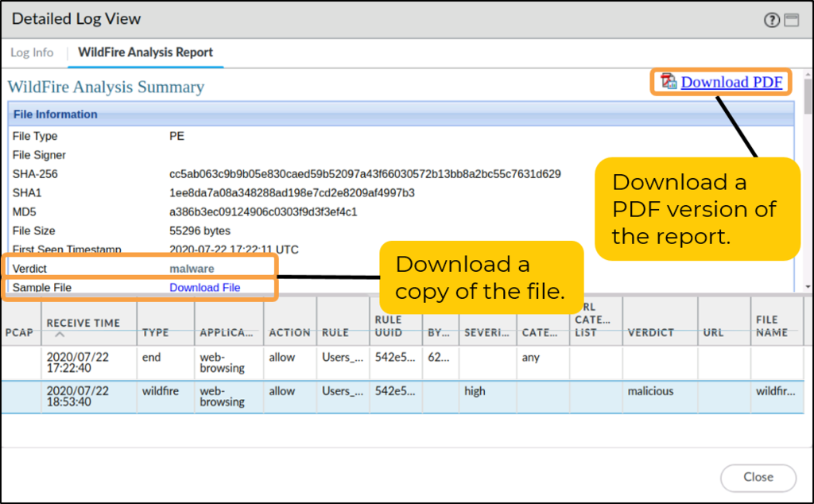Switch to the Log Info tab

coord(32,52)
